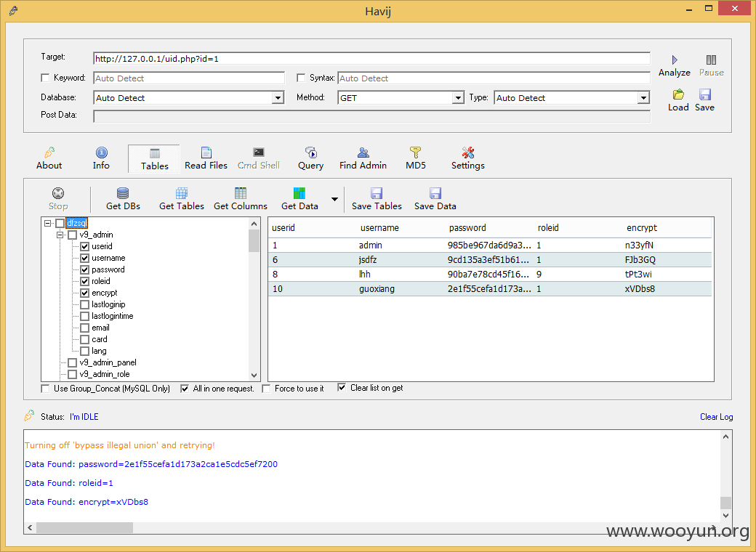Open the Database combo box

click(188, 98)
